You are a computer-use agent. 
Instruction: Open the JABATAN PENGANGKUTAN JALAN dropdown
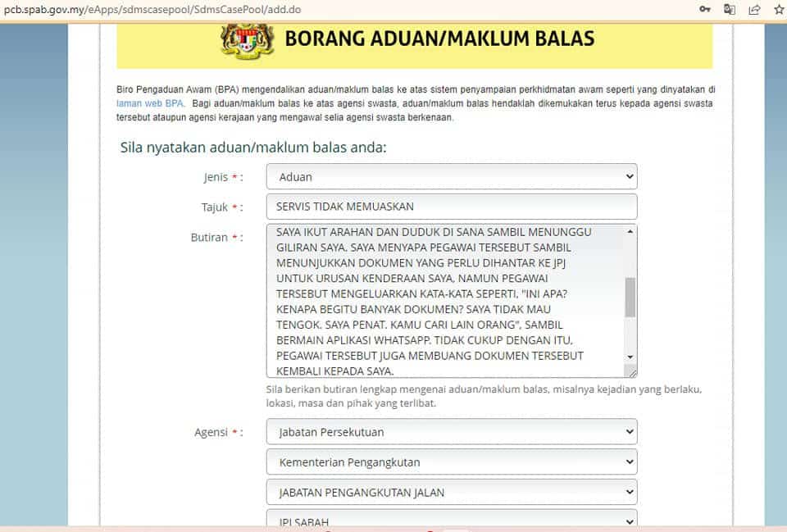point(452,492)
